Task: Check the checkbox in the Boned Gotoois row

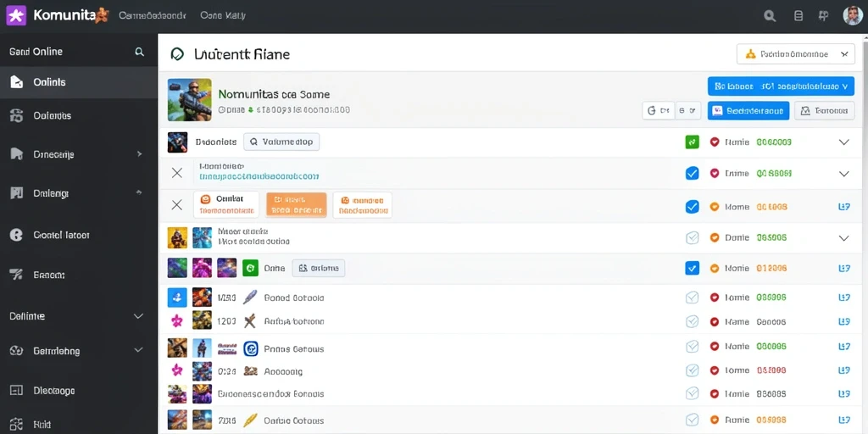Action: [x=692, y=298]
